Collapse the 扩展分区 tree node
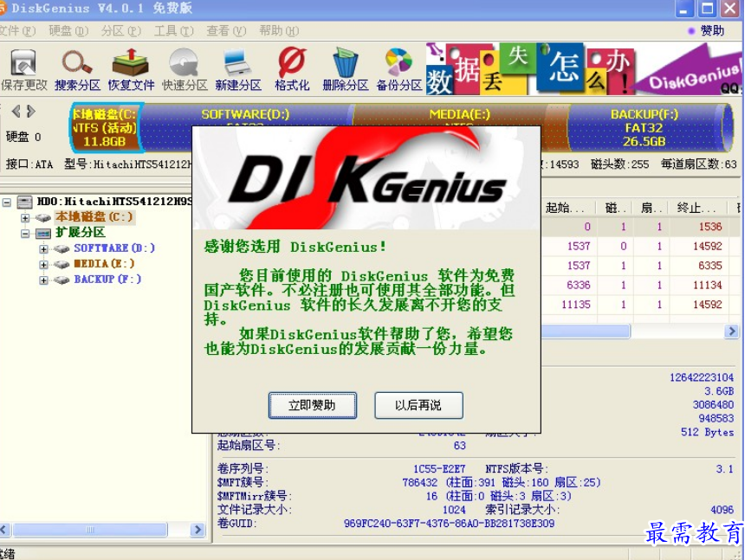 (25, 234)
